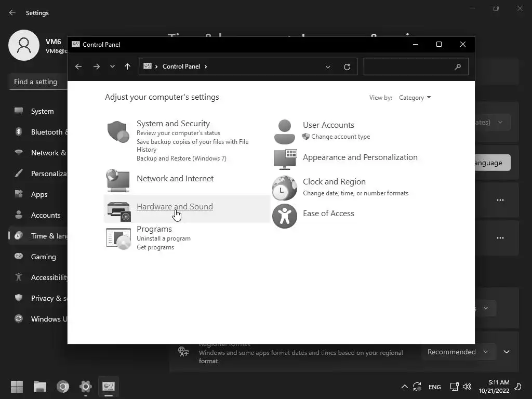Switch to Settings app in taskbar
The height and width of the screenshot is (399, 532).
(86, 387)
